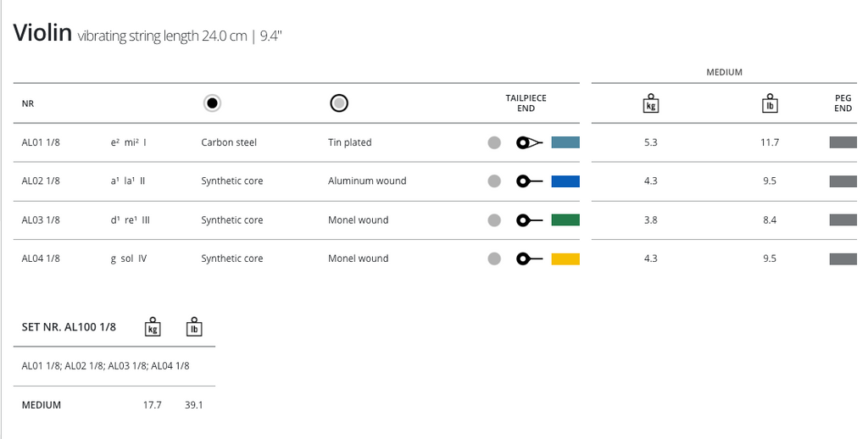This screenshot has width=868, height=439.
Task: Click the d¹ re¹ III note cell
Action: pos(130,219)
